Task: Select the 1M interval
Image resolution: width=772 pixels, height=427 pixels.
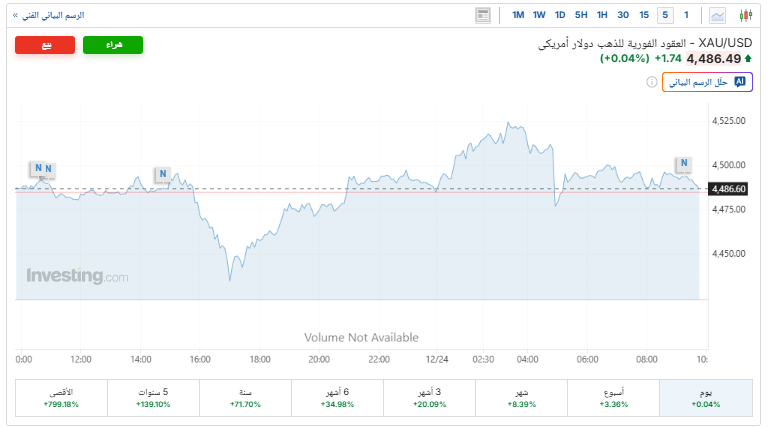Action: coord(518,15)
